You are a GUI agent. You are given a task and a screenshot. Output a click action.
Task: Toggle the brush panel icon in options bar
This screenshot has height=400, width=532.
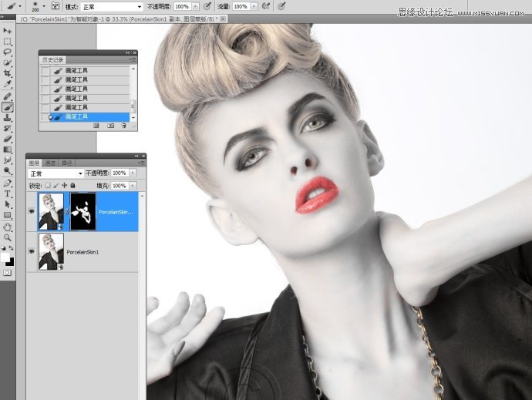pos(56,5)
